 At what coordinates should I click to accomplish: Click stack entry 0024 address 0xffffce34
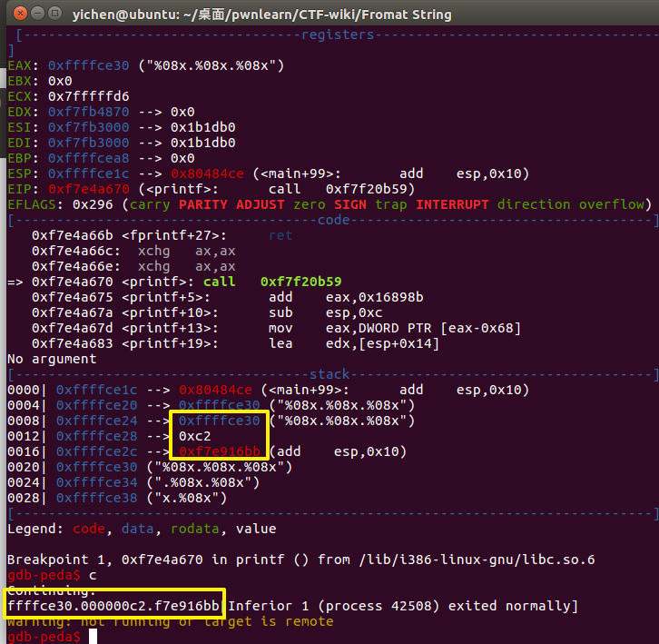point(96,482)
